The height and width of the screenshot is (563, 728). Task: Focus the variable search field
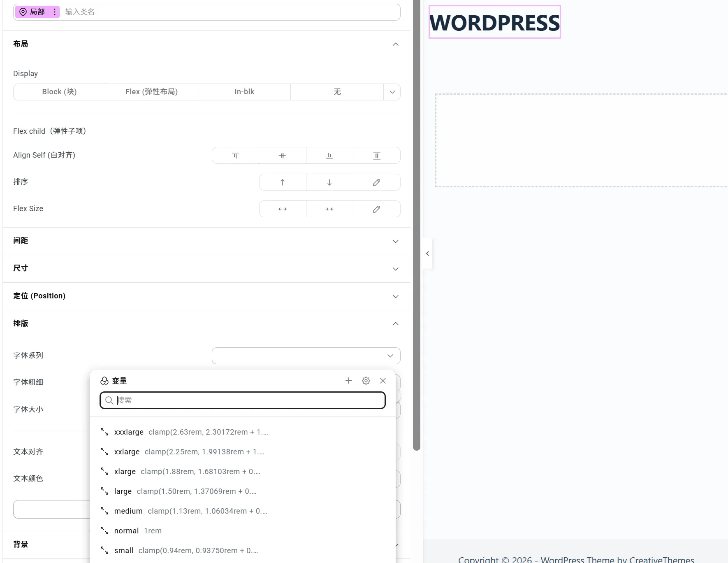[x=247, y=400]
